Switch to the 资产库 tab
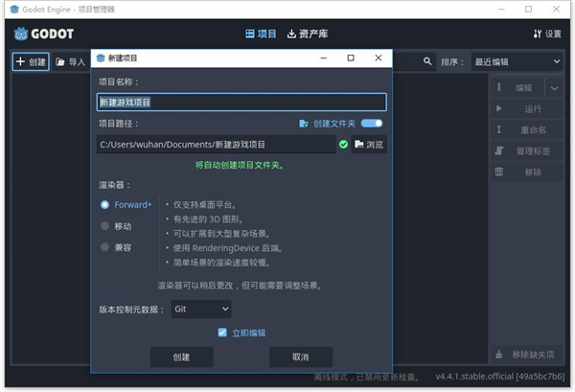The image size is (575, 392). pyautogui.click(x=308, y=34)
